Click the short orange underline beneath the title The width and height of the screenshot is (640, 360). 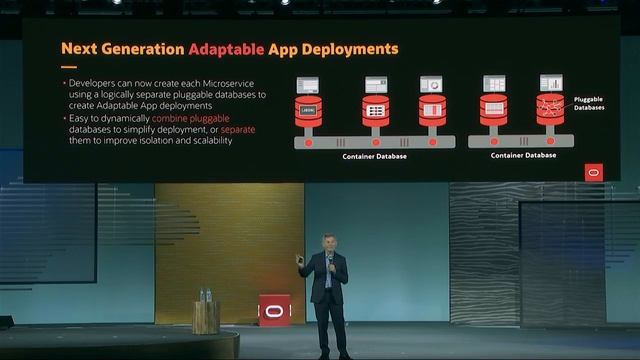69,67
